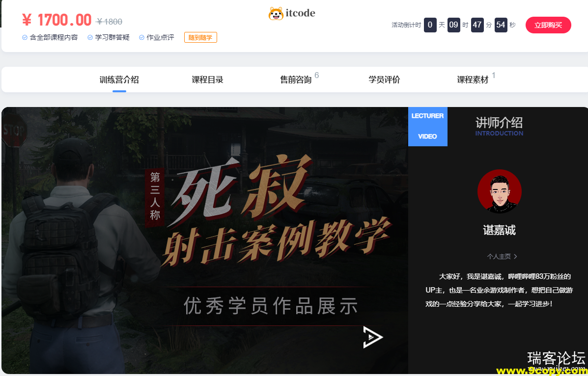Select the 学习群答疑 feature item

(112, 37)
